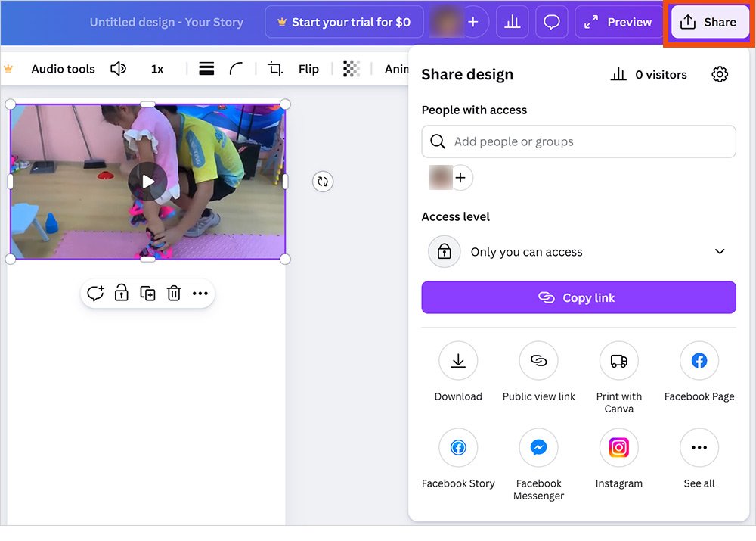This screenshot has height=541, width=756.
Task: Share to Facebook Story
Action: (458, 448)
